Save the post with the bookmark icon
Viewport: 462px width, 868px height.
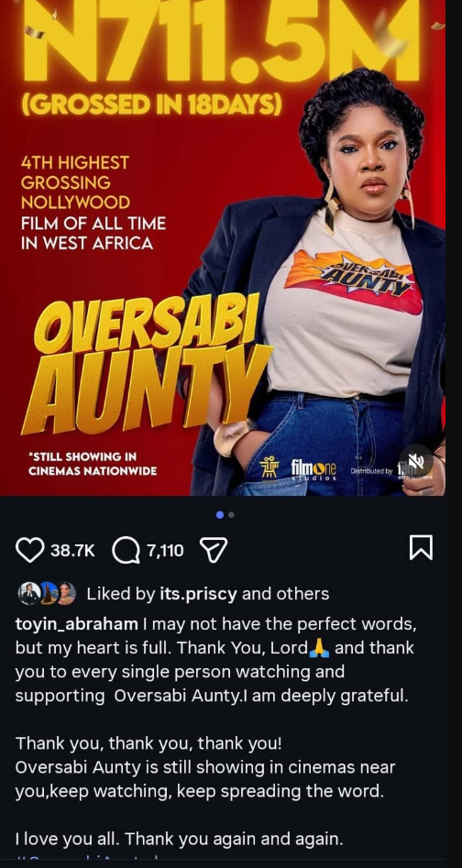421,548
